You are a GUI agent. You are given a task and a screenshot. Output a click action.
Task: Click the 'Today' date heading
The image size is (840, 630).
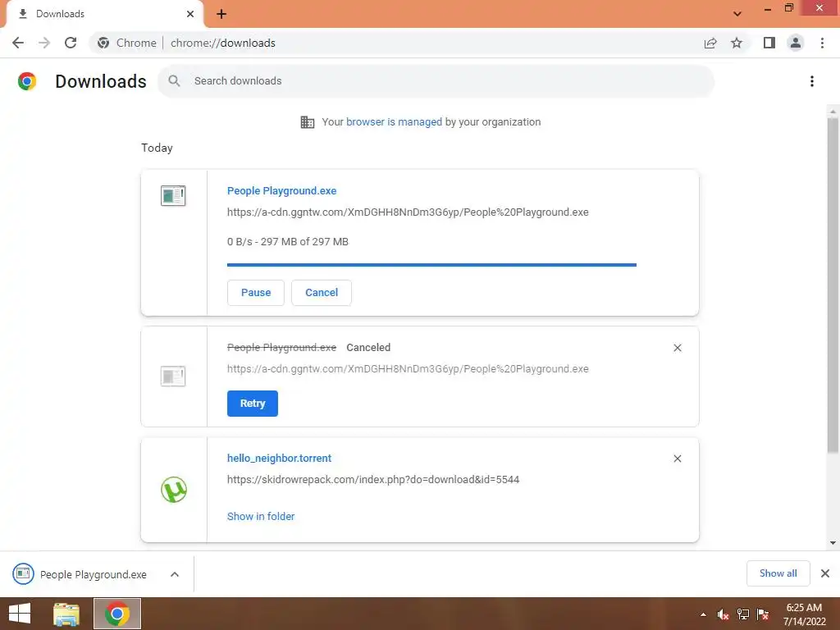tap(157, 148)
